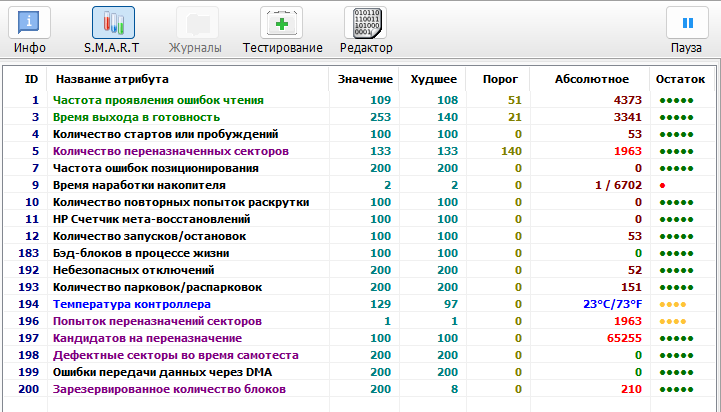Open the Редактор binary editor icon

pos(366,23)
